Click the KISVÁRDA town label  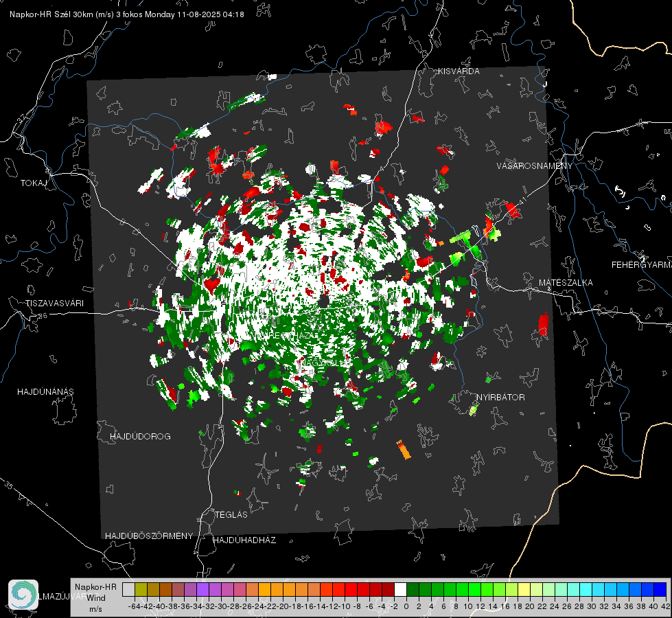pyautogui.click(x=459, y=71)
